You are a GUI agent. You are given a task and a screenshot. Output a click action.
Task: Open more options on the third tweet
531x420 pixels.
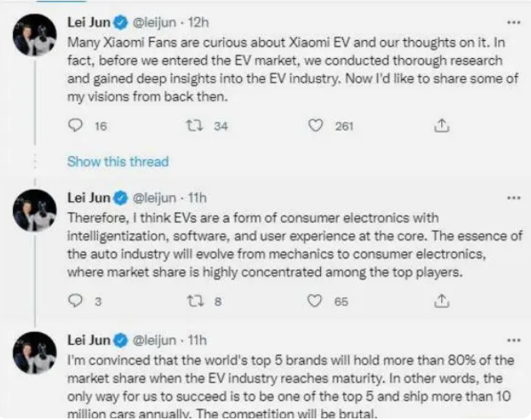tap(514, 340)
